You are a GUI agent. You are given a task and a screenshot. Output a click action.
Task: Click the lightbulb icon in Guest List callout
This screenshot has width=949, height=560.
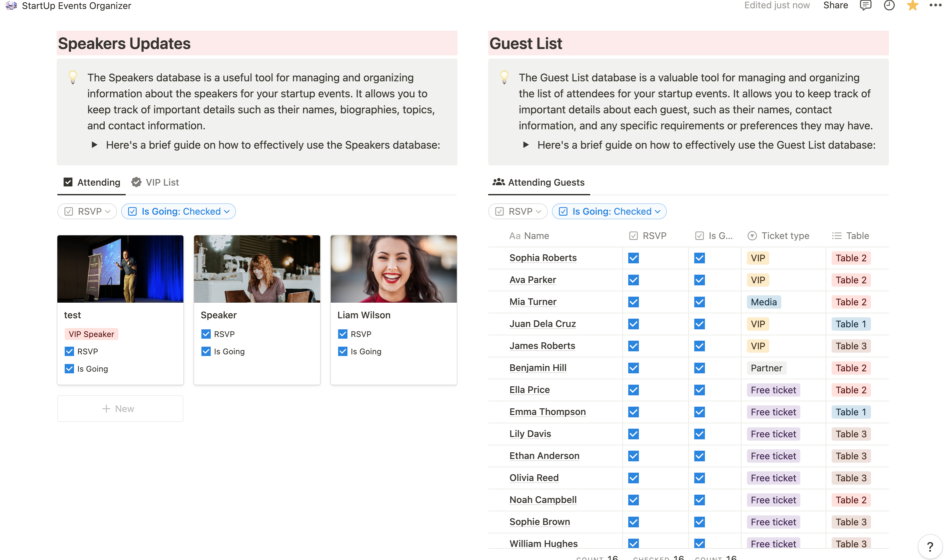point(504,77)
